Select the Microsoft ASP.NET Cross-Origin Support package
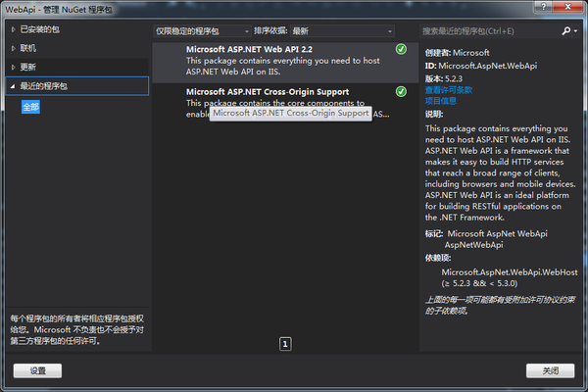Screen dimensions: 588x392 (x=285, y=103)
